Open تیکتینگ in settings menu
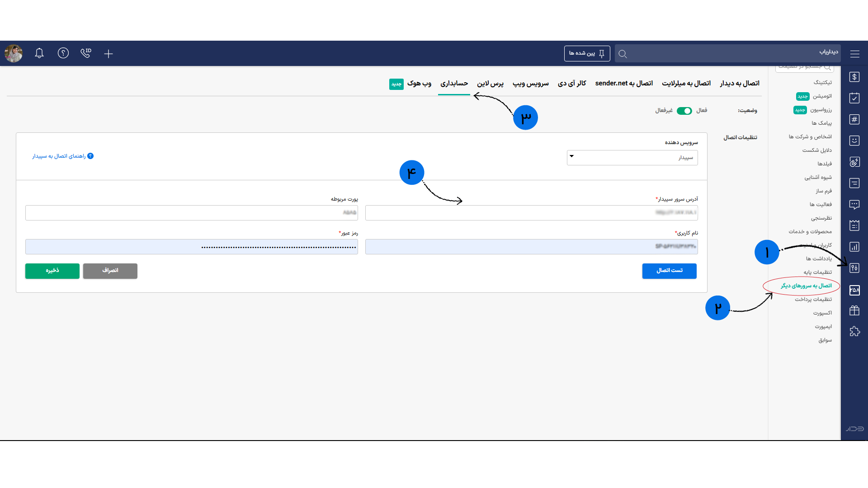The height and width of the screenshot is (488, 868). [822, 83]
